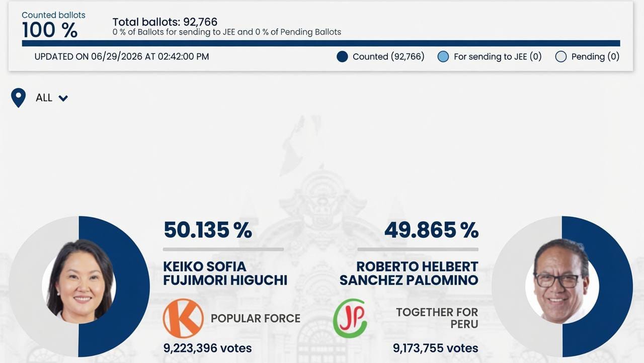Click the ROBERTO HELBERT SANCHEZ PALOMINO name
644x363 pixels.
409,273
